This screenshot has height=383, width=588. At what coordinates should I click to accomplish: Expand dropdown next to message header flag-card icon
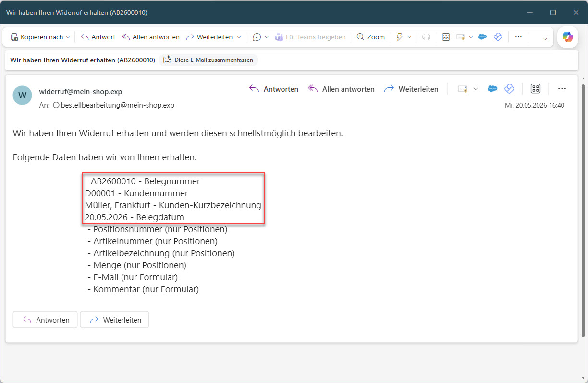476,89
